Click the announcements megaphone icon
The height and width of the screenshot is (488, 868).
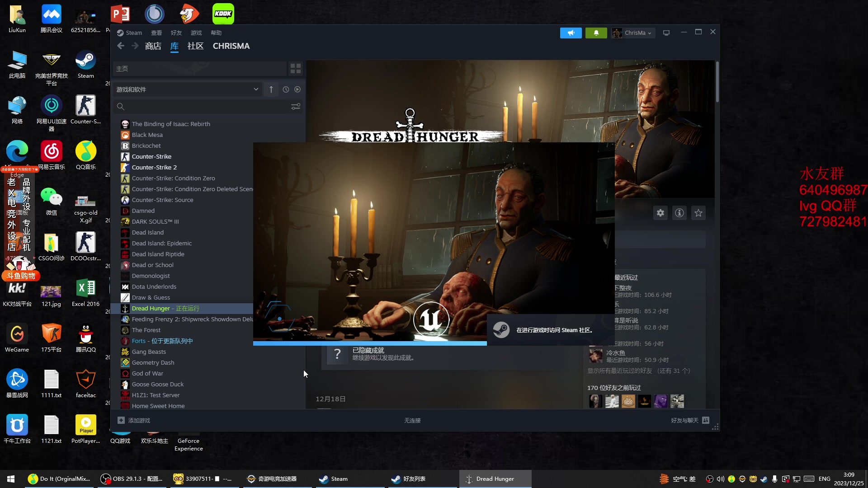click(x=571, y=33)
